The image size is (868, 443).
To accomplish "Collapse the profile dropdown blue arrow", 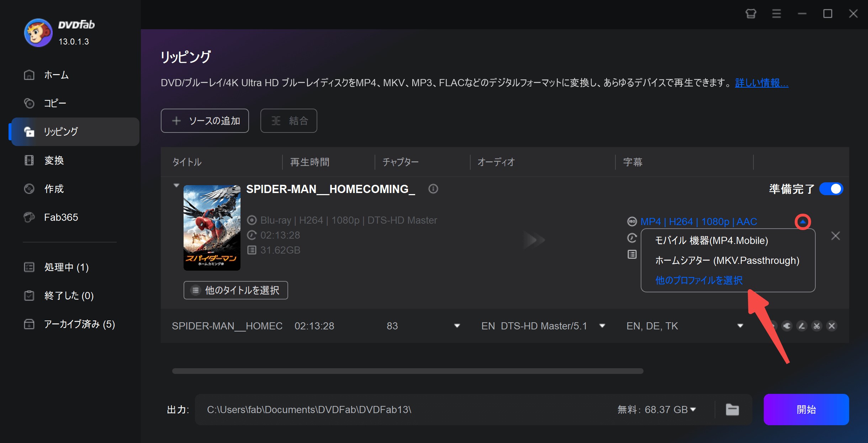I will [803, 221].
